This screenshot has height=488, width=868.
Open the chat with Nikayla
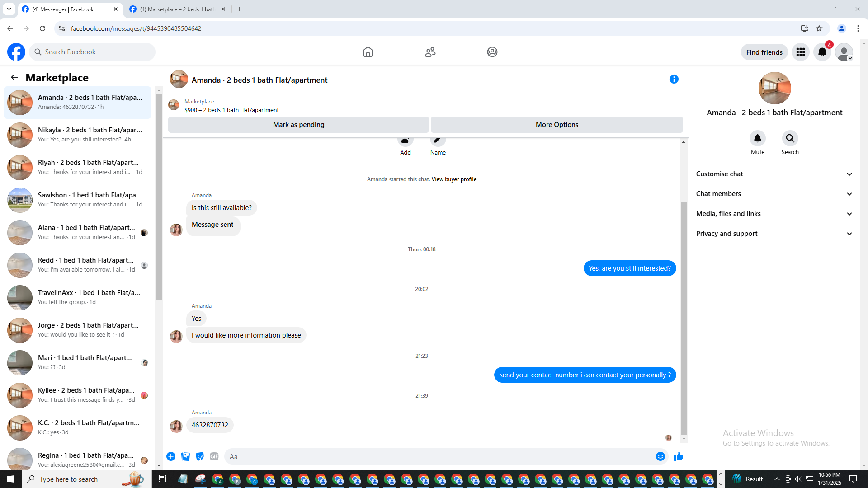[77, 135]
